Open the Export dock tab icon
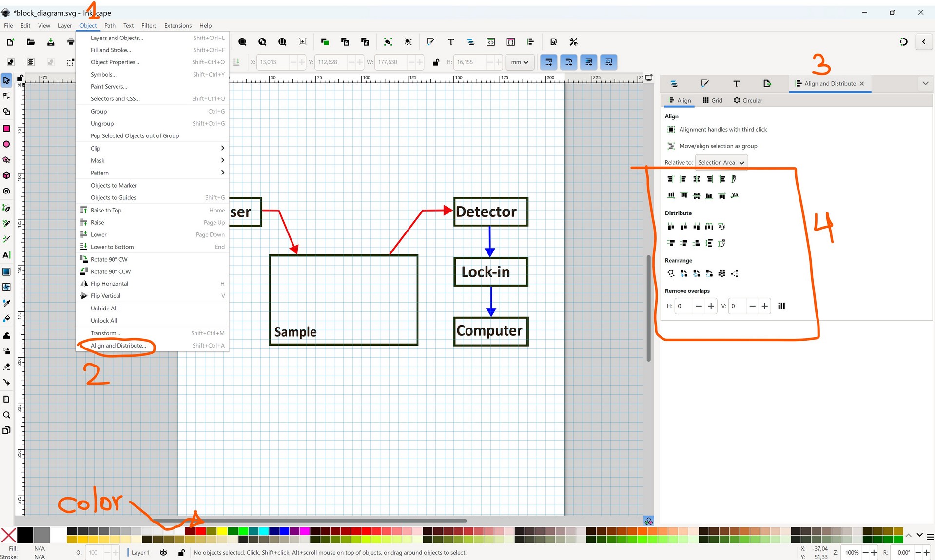This screenshot has height=560, width=935. coord(767,84)
